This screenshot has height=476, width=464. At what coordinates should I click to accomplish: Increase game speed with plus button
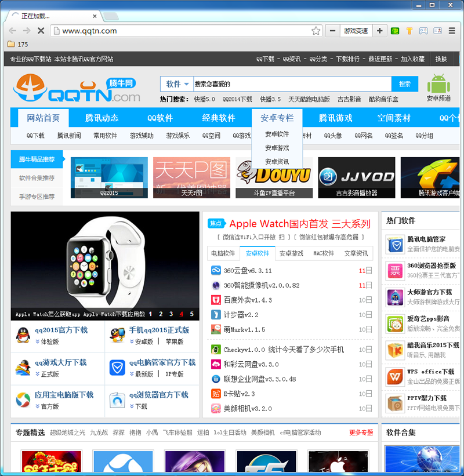379,31
